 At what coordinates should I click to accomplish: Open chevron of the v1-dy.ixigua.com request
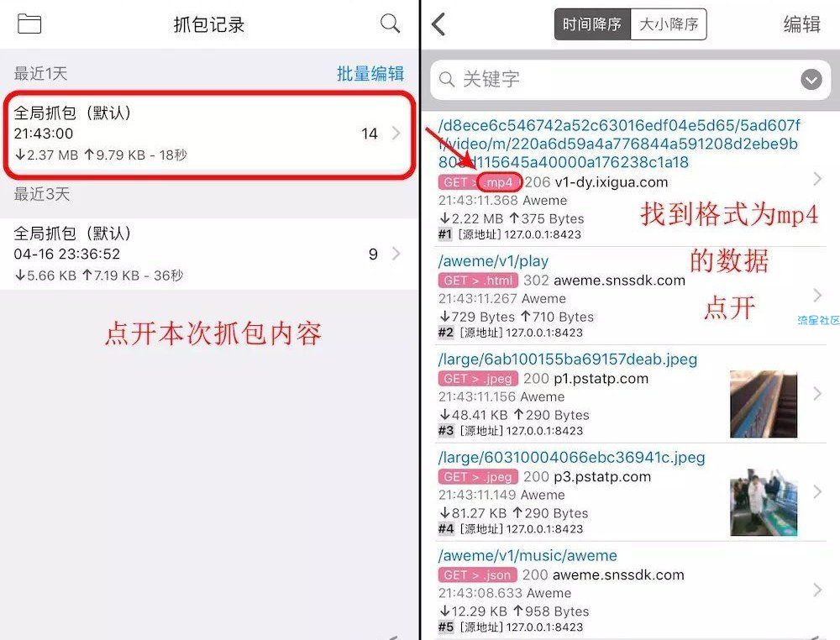tap(817, 179)
